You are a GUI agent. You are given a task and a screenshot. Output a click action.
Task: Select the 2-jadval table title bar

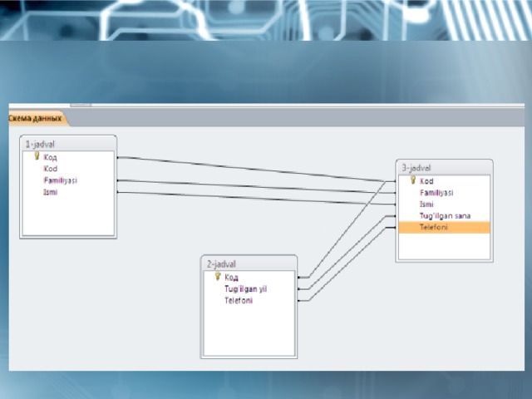(248, 263)
